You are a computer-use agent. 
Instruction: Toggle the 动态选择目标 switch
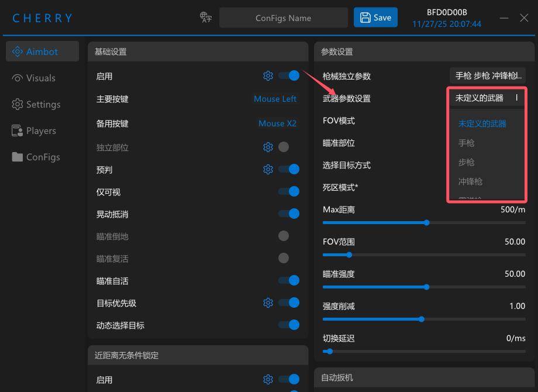pyautogui.click(x=289, y=325)
